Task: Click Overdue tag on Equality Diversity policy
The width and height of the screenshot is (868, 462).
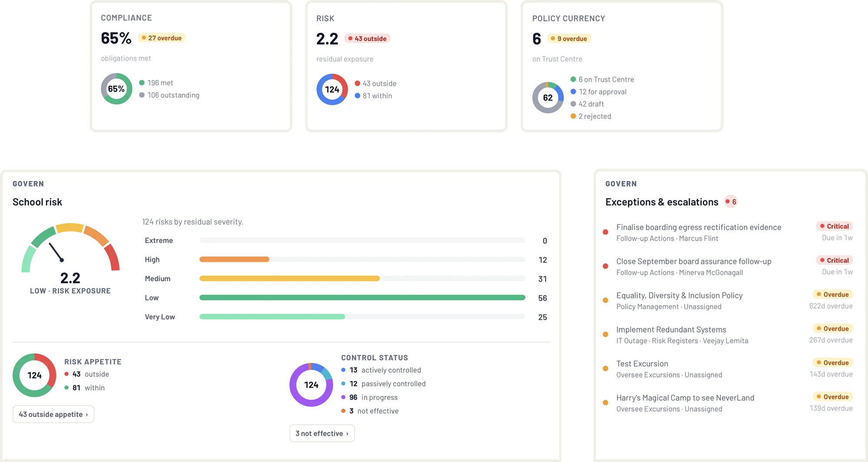Action: click(x=832, y=294)
